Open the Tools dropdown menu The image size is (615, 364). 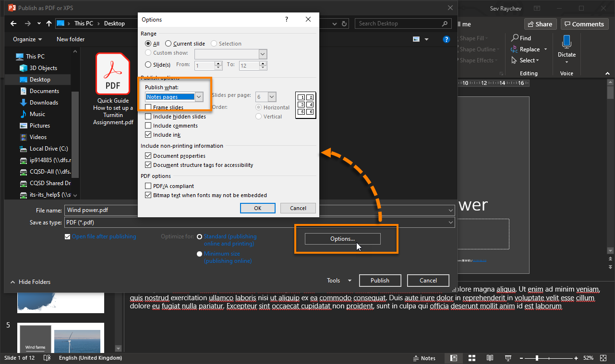click(339, 281)
